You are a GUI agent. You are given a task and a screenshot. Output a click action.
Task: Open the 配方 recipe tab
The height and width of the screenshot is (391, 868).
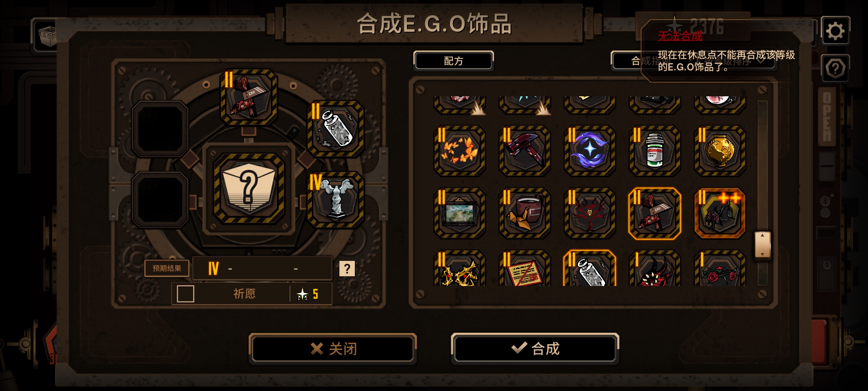coord(454,61)
